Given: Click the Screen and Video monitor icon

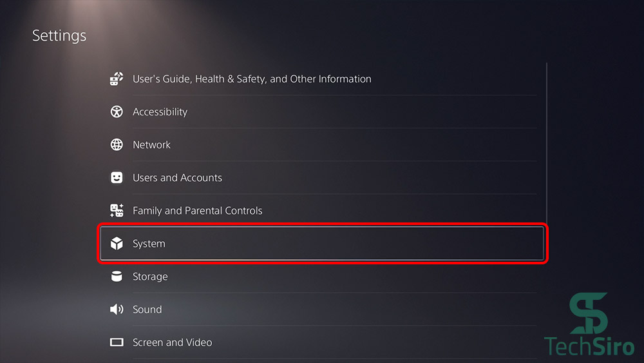Looking at the screenshot, I should click(x=117, y=342).
